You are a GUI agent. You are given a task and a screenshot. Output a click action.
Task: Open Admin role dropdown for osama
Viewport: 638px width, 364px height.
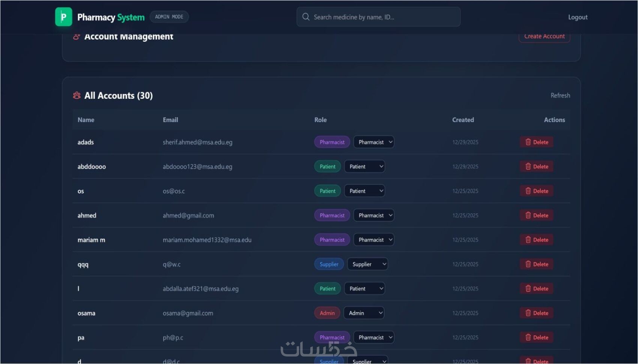coord(364,313)
